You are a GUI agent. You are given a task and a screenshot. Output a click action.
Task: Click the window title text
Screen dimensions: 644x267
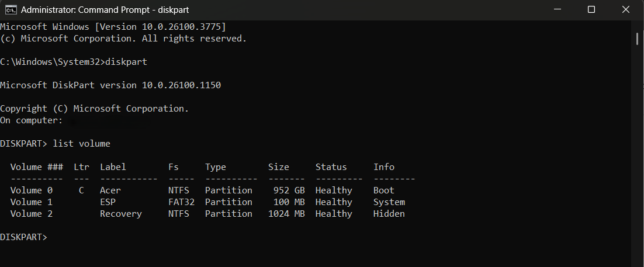click(x=105, y=9)
